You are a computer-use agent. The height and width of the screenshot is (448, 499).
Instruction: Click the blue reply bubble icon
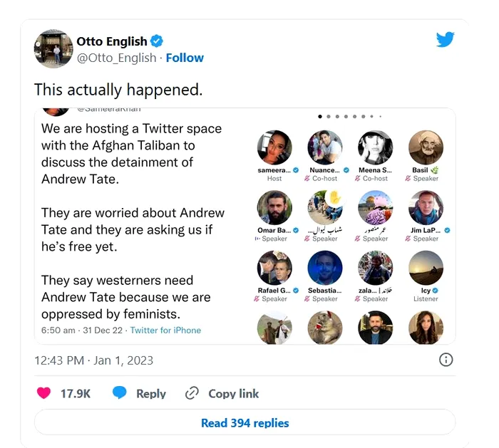[x=120, y=393]
